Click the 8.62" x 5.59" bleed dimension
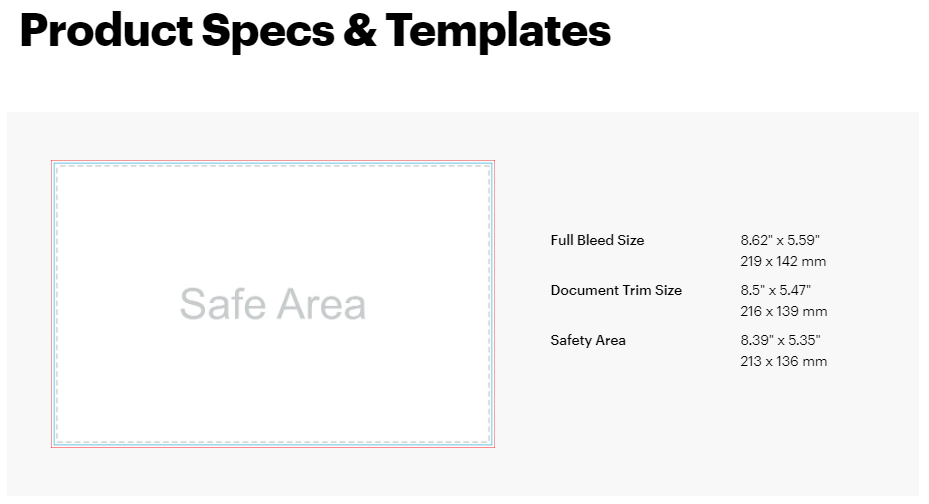 point(780,240)
